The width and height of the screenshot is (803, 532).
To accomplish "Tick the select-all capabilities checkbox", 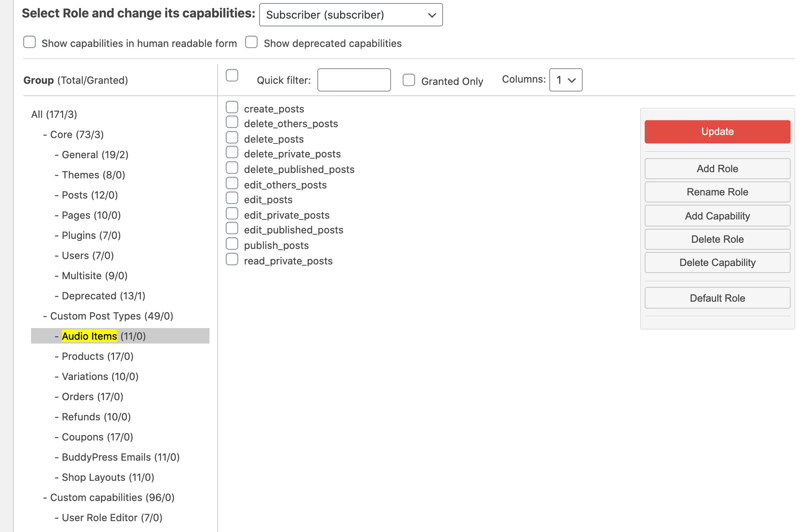I will [x=232, y=75].
